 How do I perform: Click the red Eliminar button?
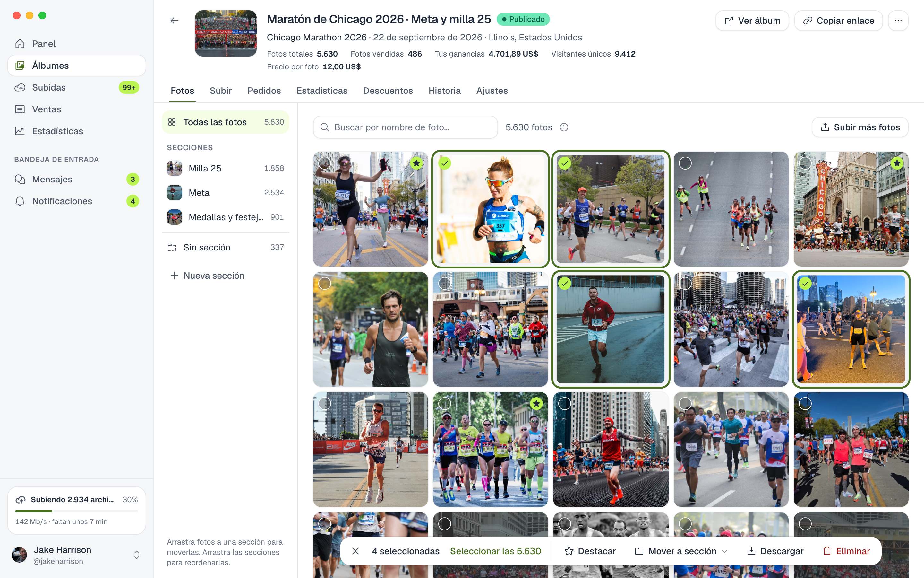(846, 551)
